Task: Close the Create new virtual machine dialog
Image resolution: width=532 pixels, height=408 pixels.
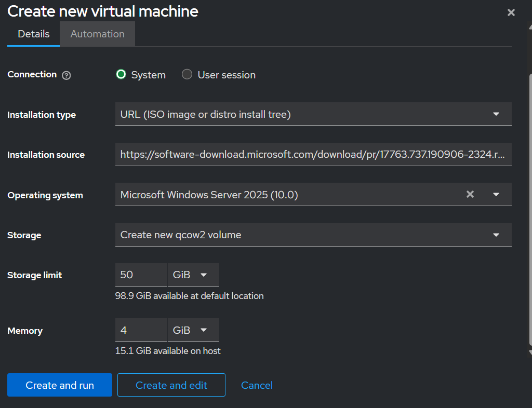Action: tap(511, 12)
